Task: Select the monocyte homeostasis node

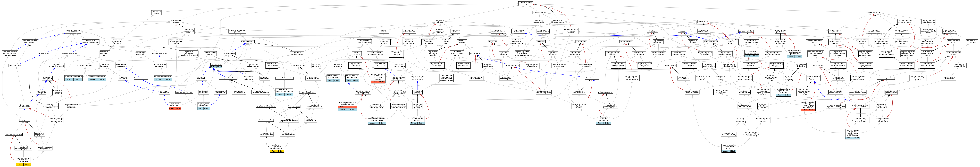Action: 73,78
